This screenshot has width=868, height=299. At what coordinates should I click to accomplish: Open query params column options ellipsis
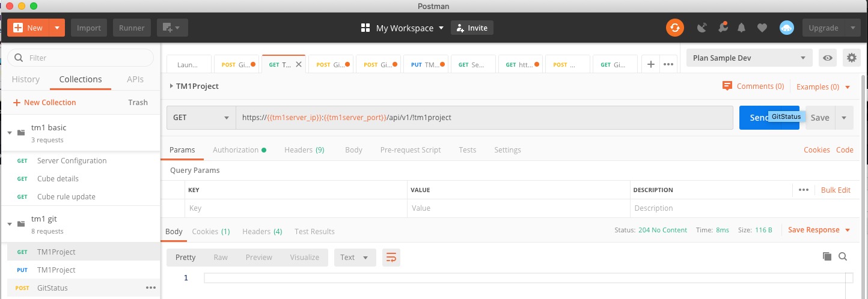tap(804, 190)
